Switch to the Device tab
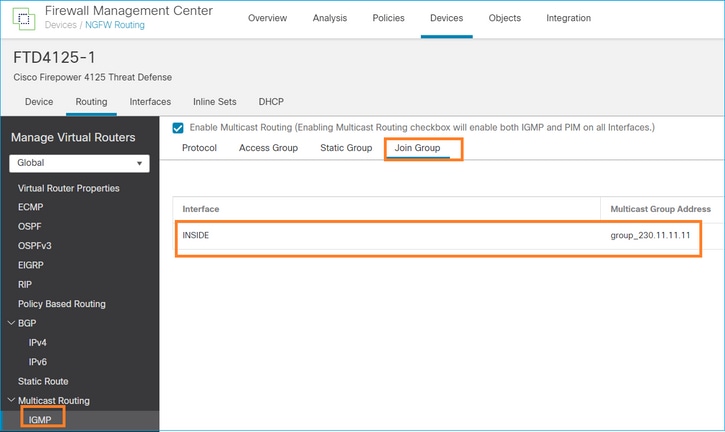The image size is (725, 432). tap(39, 102)
